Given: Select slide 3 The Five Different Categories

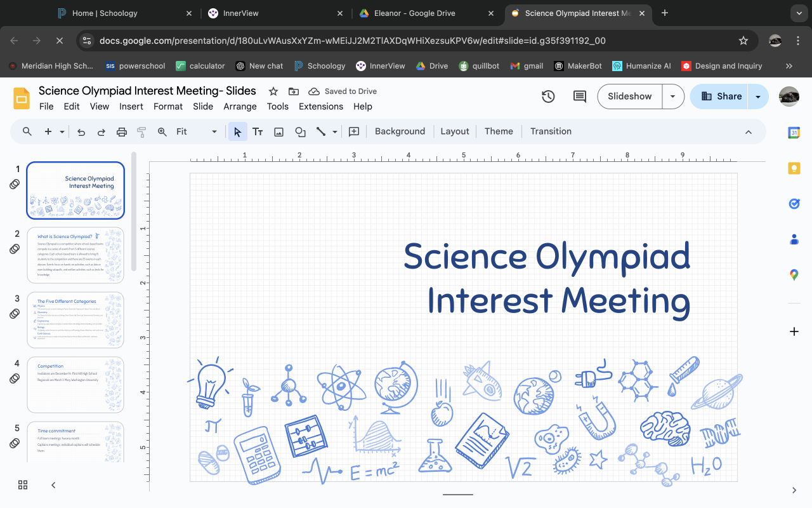Looking at the screenshot, I should tap(75, 320).
